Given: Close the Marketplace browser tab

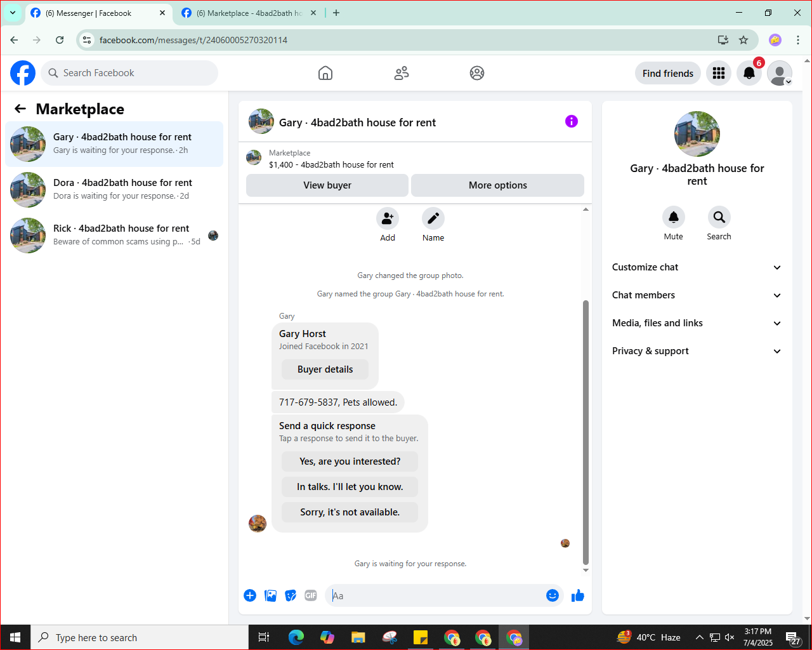Looking at the screenshot, I should 313,13.
